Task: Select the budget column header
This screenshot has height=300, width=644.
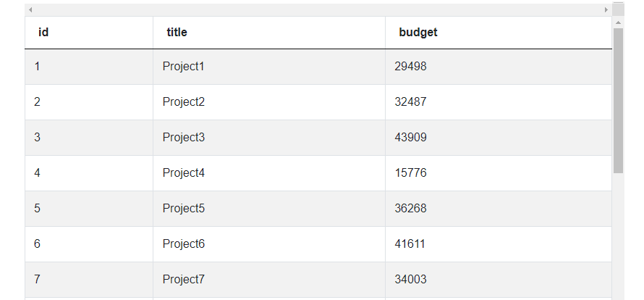Action: (x=418, y=33)
